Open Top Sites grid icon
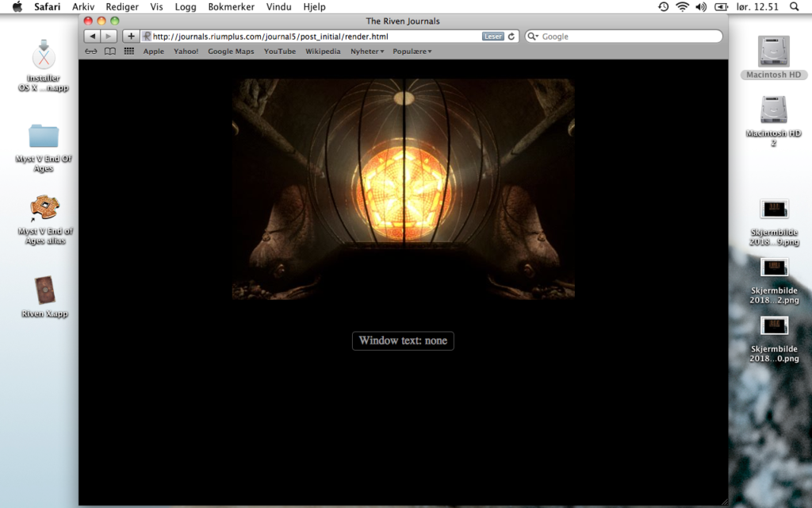 (x=129, y=52)
